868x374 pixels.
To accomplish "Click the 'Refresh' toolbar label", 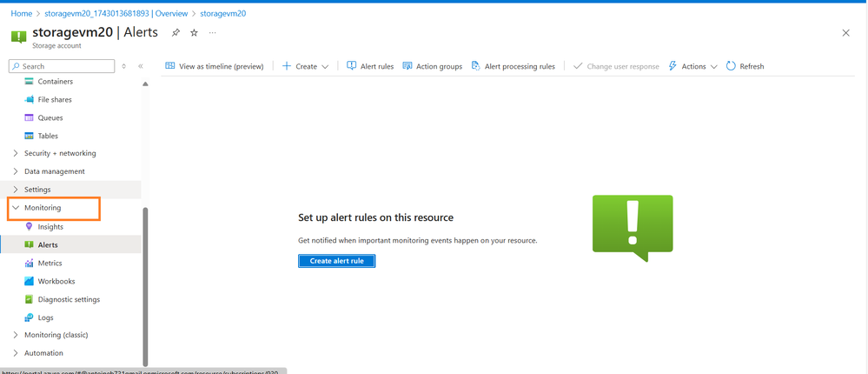I will pyautogui.click(x=752, y=66).
